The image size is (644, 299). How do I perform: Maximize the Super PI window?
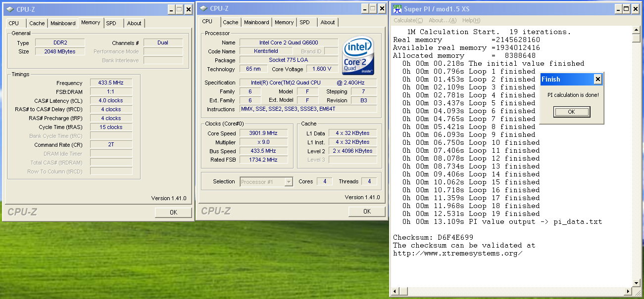[x=627, y=9]
